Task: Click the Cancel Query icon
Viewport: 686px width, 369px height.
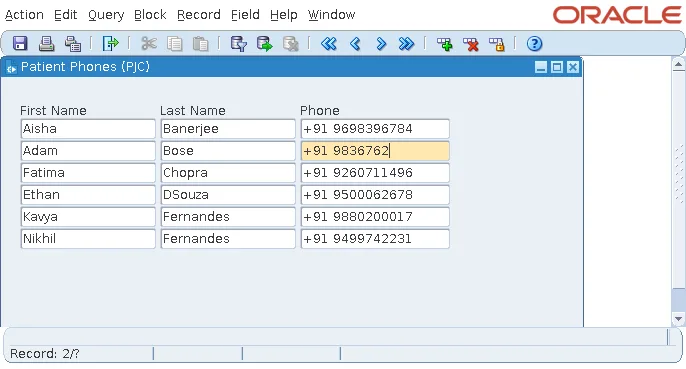Action: [x=290, y=44]
